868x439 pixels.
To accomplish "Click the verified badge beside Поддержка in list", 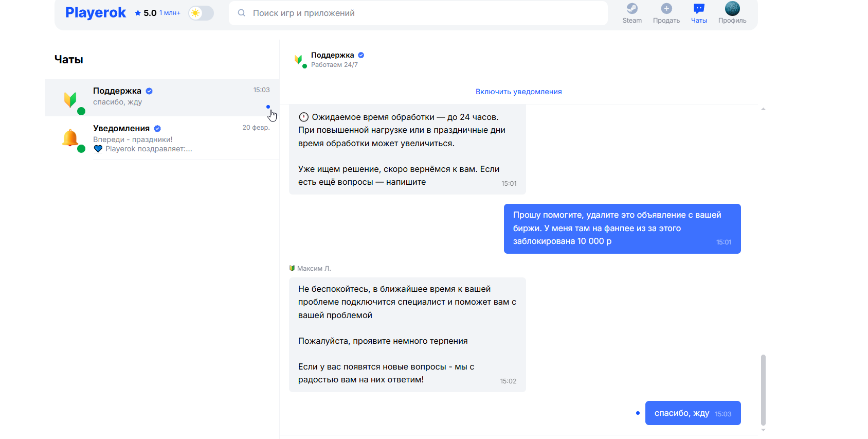I will point(149,91).
